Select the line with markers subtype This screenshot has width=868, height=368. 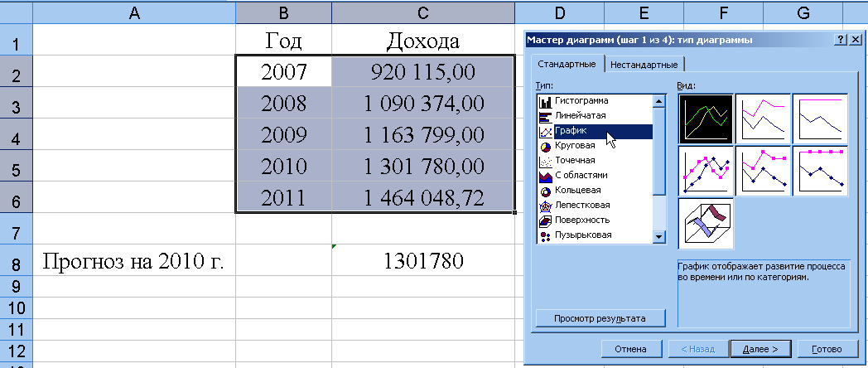[706, 172]
